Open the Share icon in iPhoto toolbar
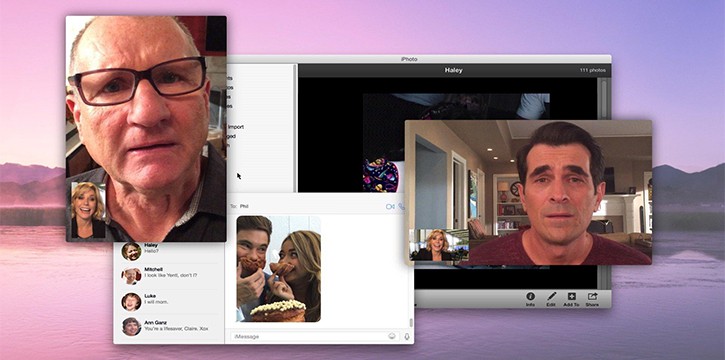 (592, 297)
